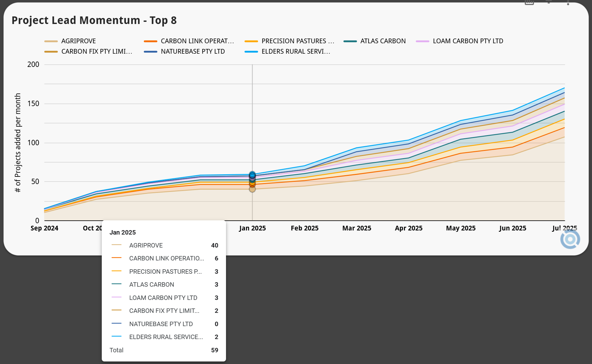Screen dimensions: 592x364
Task: Select AGRIPROVE row name in the tooltip
Action: [x=146, y=245]
